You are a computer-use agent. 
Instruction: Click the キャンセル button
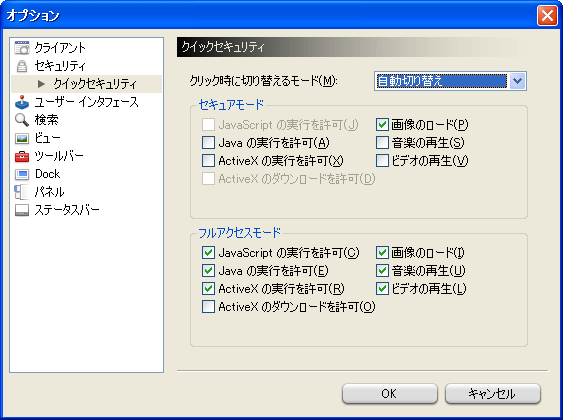(493, 394)
